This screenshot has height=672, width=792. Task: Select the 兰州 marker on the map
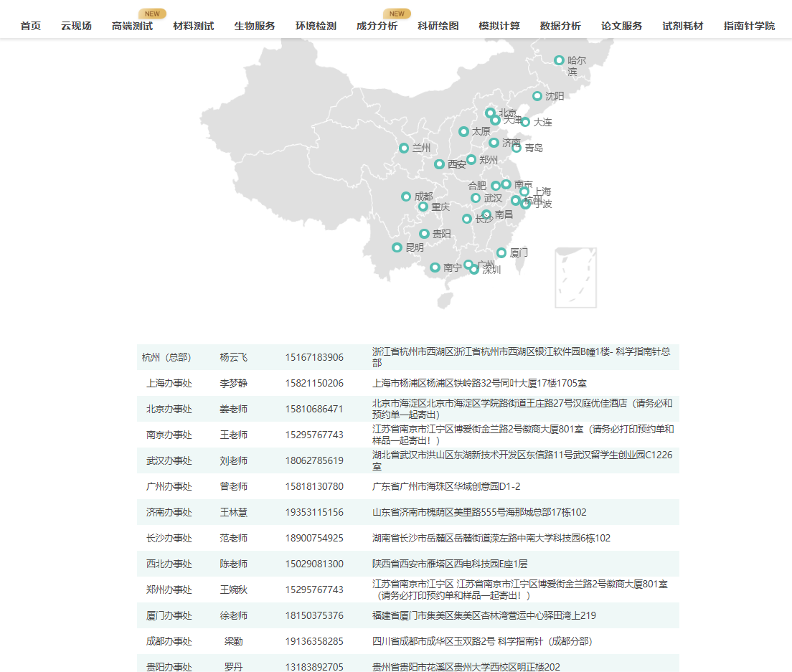coord(405,148)
